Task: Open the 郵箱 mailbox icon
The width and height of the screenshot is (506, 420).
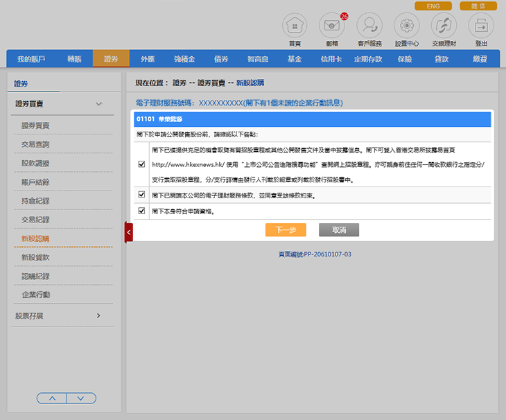Action: 331,26
